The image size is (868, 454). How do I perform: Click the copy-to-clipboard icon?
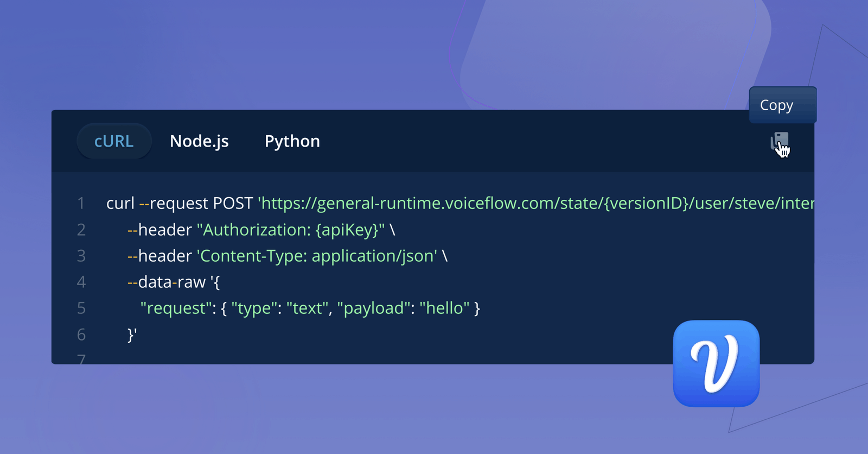click(779, 142)
